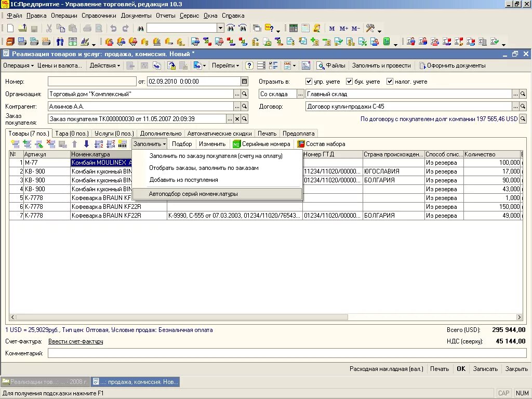Click the "Заполнить и провести" button
This screenshot has height=399, width=532.
(381, 65)
